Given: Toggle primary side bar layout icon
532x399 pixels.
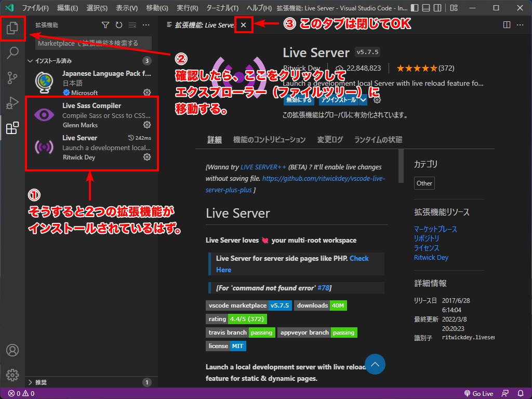Looking at the screenshot, I should pos(414,8).
